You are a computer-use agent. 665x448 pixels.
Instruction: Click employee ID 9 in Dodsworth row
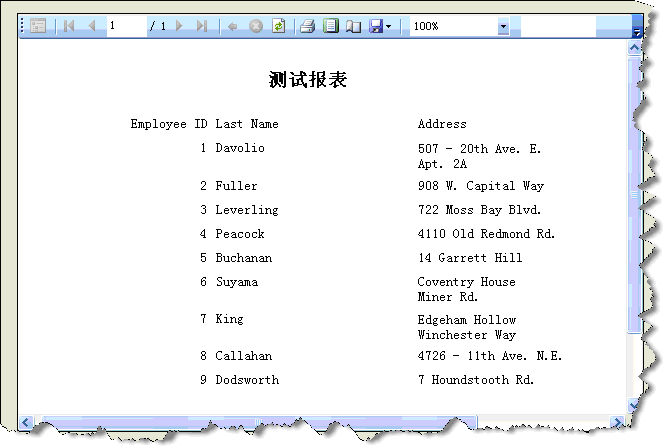coord(204,380)
